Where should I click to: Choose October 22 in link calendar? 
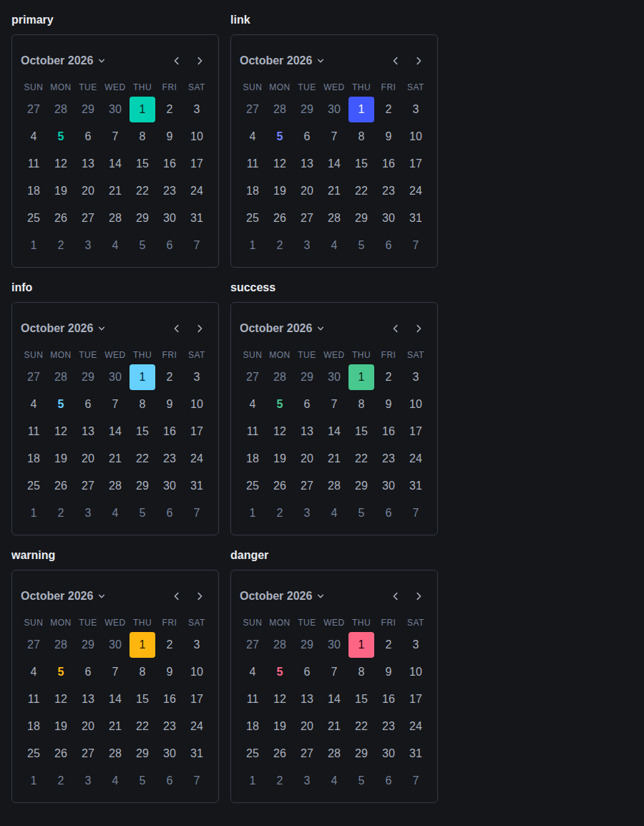pyautogui.click(x=361, y=190)
